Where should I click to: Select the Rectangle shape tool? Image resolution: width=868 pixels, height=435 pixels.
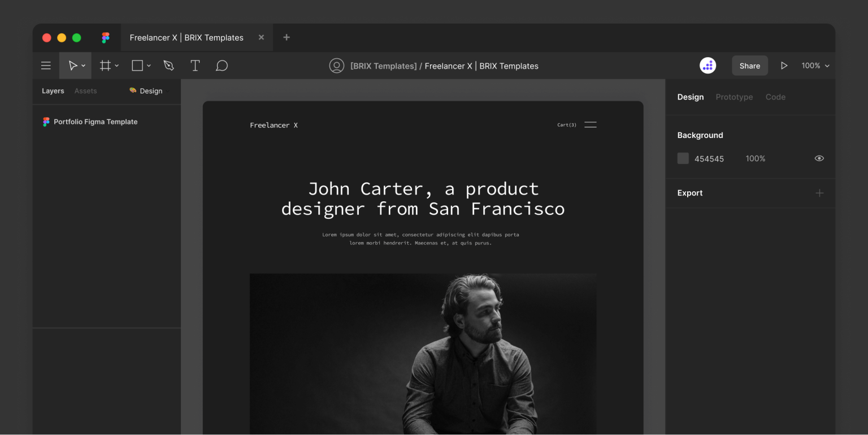coord(136,65)
